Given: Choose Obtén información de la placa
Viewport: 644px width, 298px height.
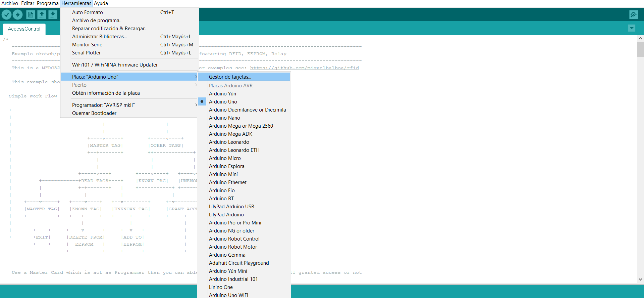Looking at the screenshot, I should click(129, 93).
